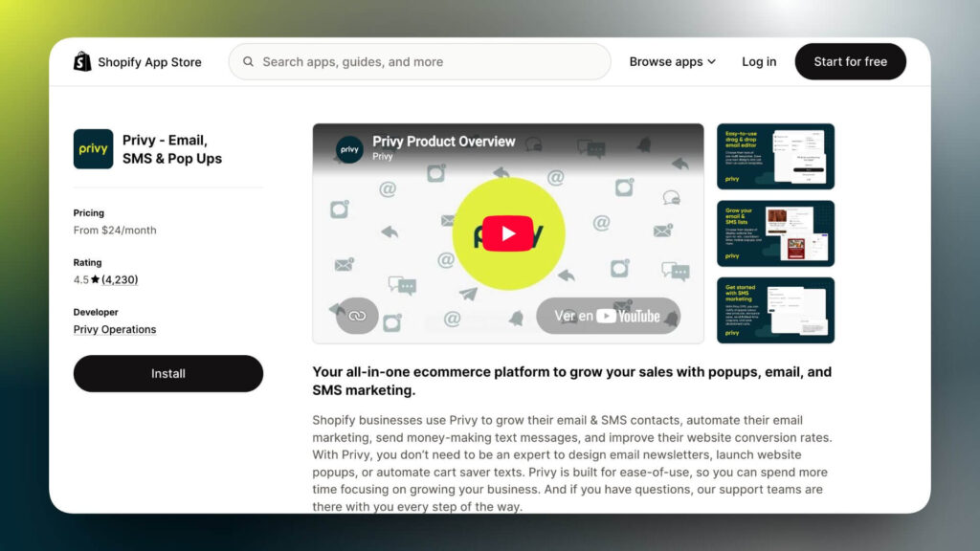
Task: Click the Ver en YouTube button
Action: 608,316
